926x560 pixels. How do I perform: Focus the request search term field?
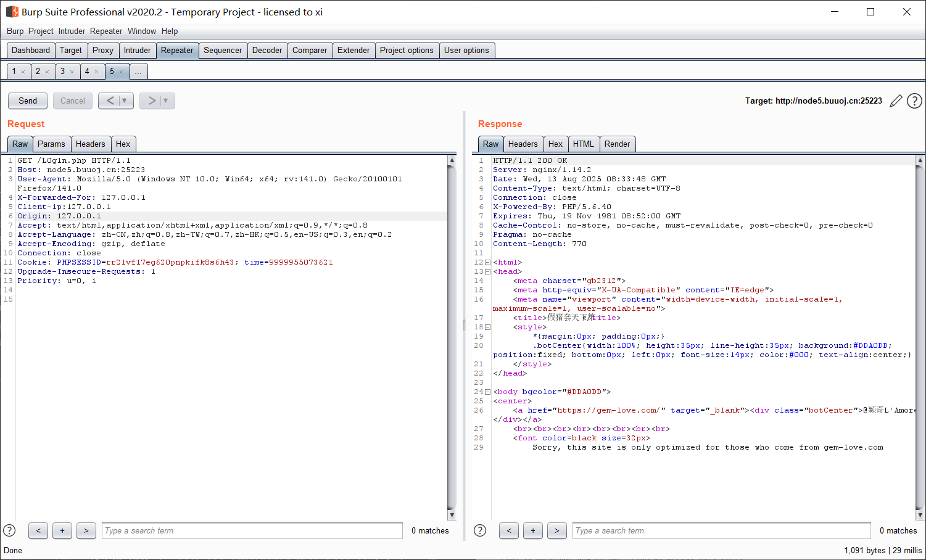[252, 530]
